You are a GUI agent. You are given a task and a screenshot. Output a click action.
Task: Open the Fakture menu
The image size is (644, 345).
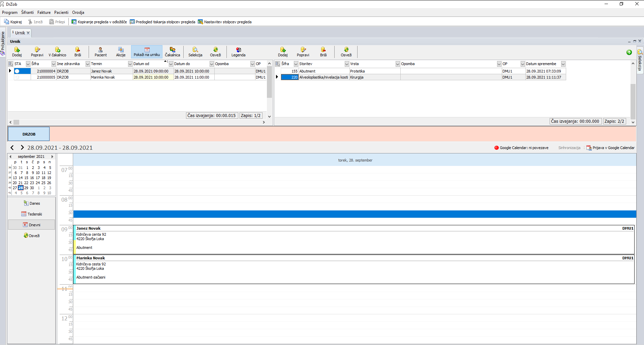(44, 12)
